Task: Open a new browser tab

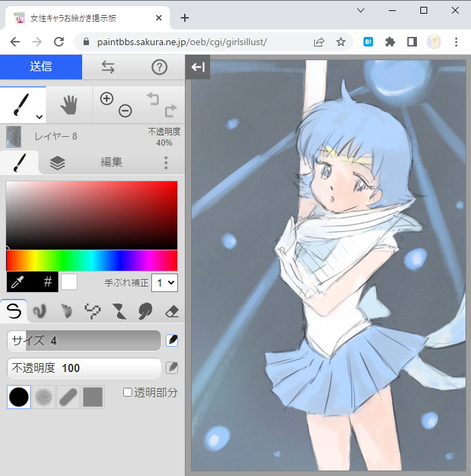Action: click(185, 18)
